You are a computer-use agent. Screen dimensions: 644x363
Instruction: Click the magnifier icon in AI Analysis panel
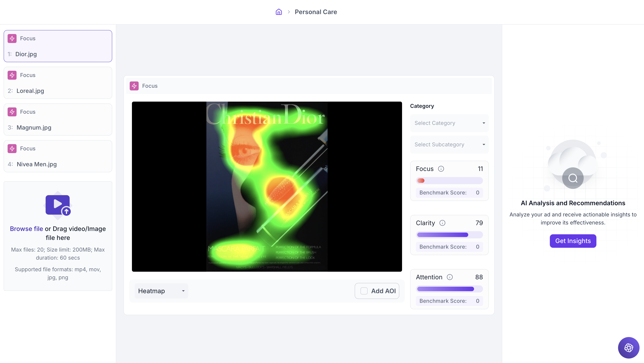tap(573, 178)
